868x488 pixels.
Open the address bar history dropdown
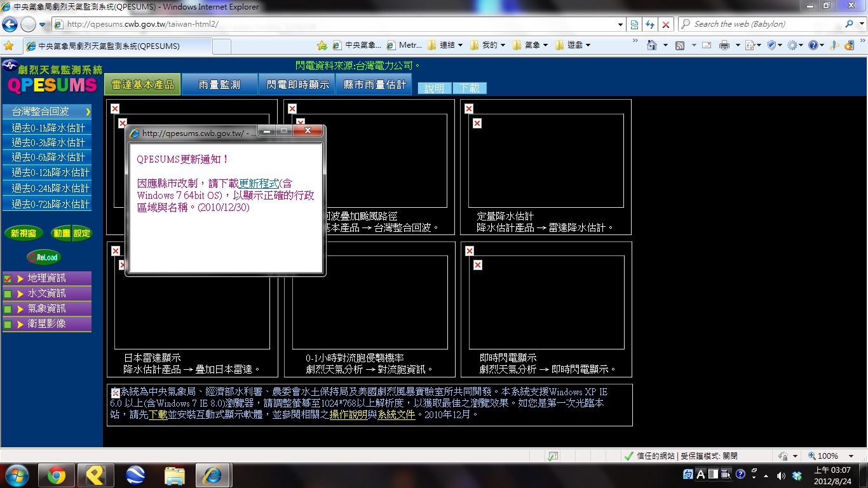620,24
